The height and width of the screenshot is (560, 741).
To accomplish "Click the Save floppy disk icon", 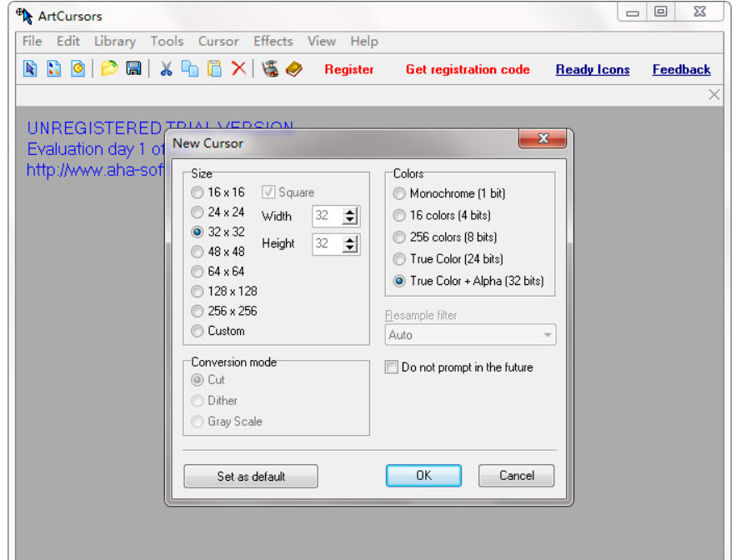I will 133,69.
